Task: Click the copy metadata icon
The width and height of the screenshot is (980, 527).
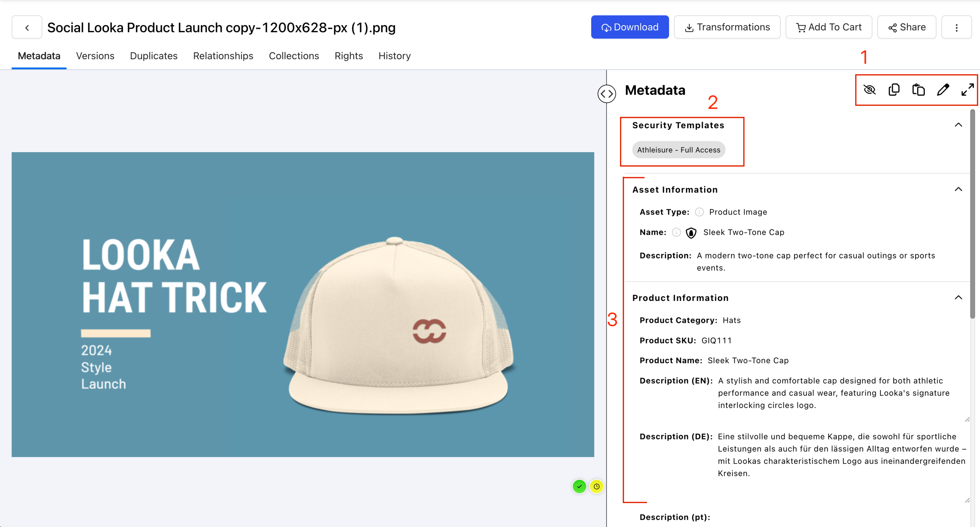Action: (x=894, y=90)
